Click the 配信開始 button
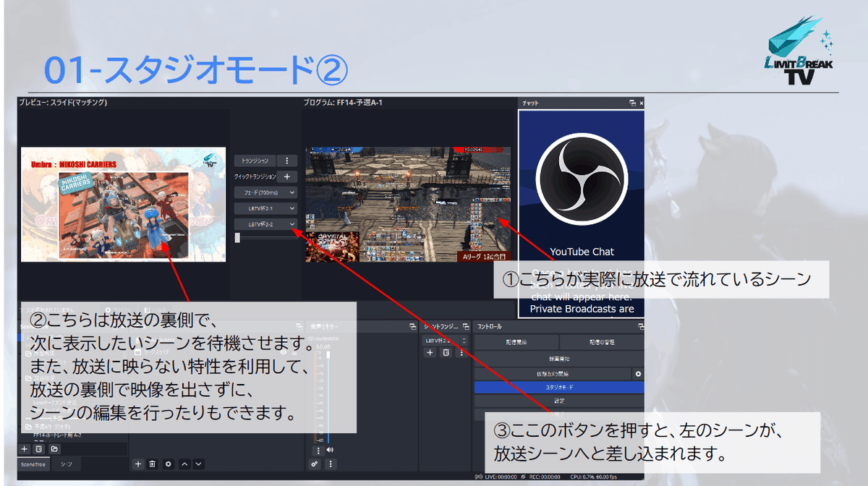 516,342
